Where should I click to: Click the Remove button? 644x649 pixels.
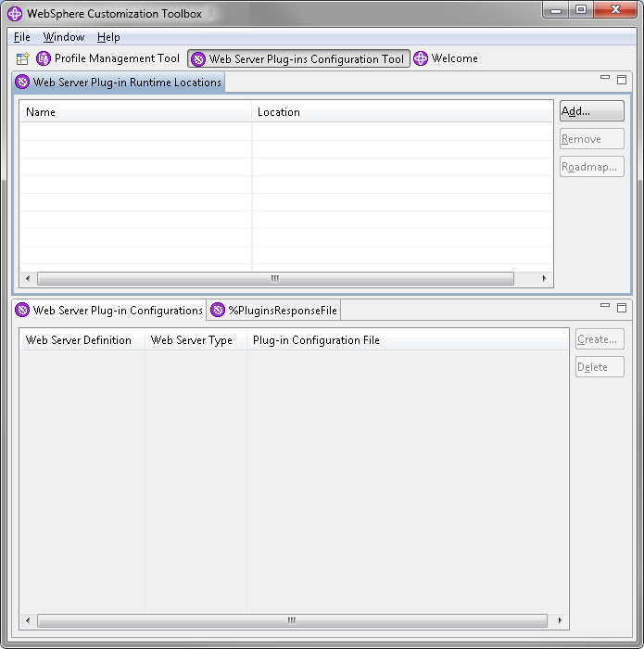point(591,139)
